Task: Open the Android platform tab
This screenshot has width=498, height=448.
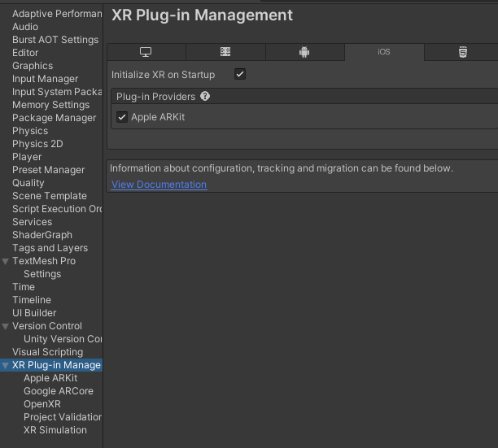Action: [x=304, y=52]
